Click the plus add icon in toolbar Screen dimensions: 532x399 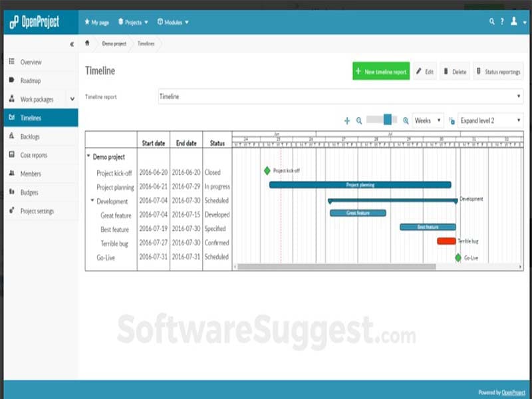tap(346, 121)
